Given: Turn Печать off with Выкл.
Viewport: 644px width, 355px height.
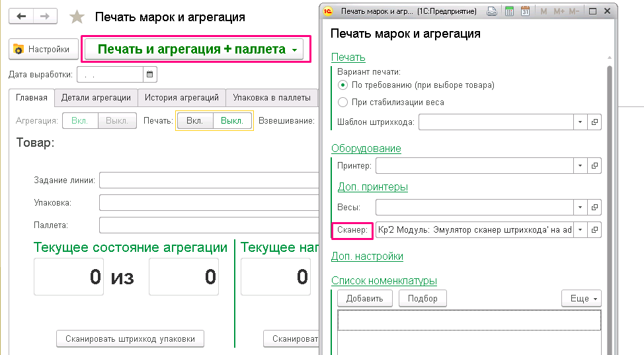Looking at the screenshot, I should [x=232, y=121].
